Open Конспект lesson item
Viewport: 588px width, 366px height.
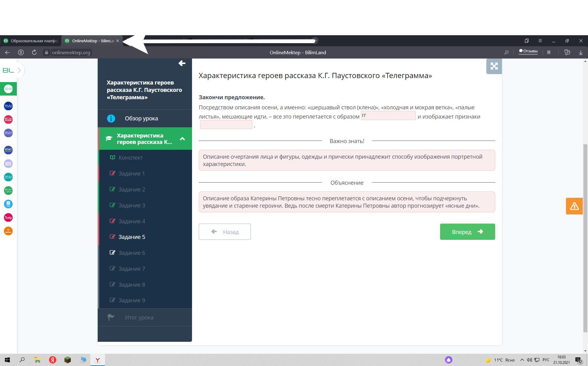pos(130,158)
